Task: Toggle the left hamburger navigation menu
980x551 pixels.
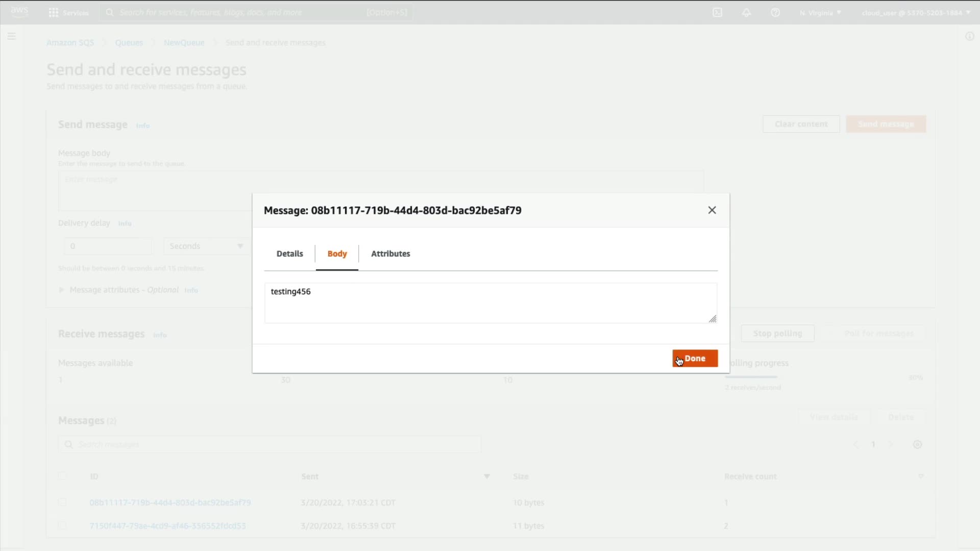Action: 12,36
